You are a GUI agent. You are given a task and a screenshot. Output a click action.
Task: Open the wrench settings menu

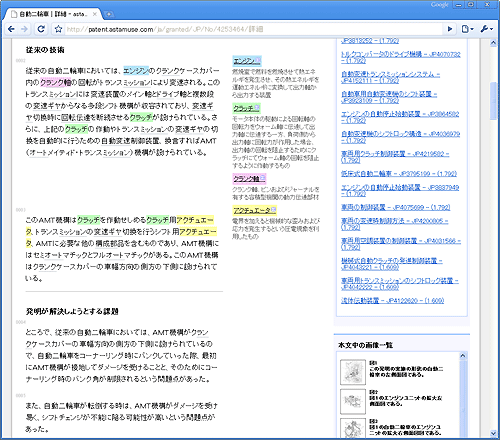pos(486,29)
